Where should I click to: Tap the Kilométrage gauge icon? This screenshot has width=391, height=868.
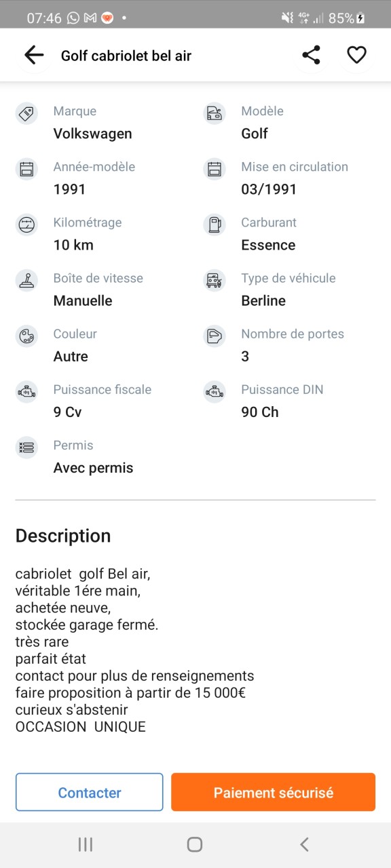[x=26, y=224]
